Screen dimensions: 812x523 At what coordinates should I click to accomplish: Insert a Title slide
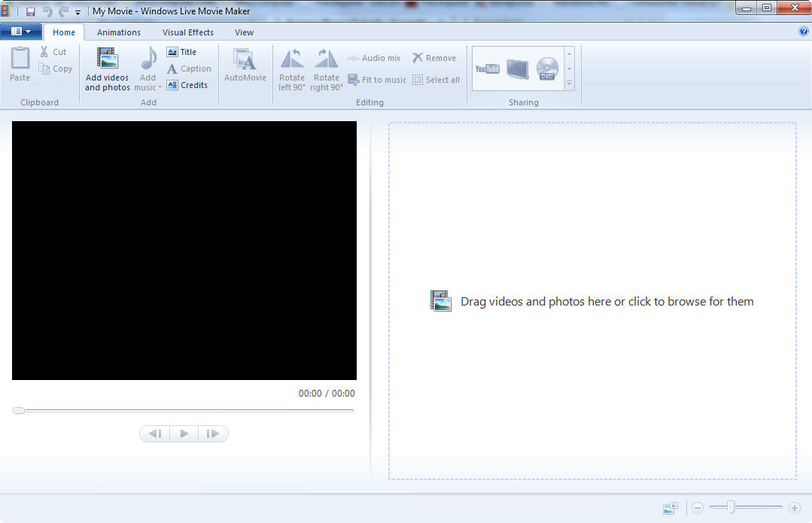182,52
